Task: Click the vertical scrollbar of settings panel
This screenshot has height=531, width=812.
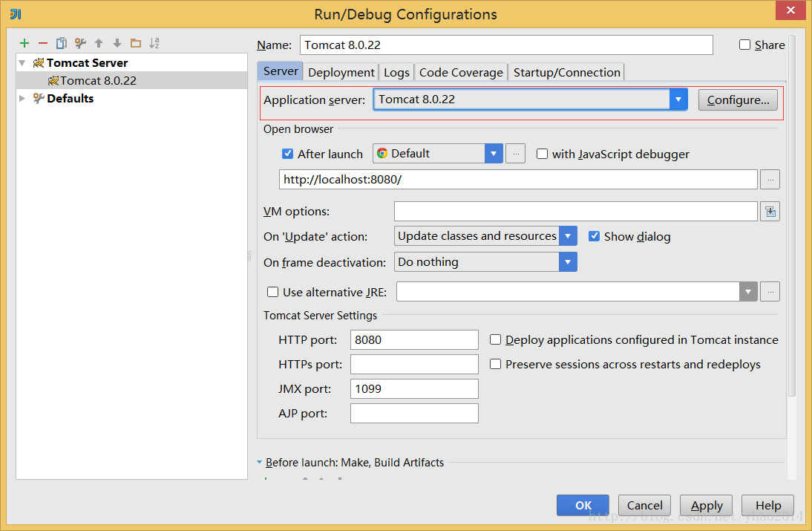Action: [792, 218]
